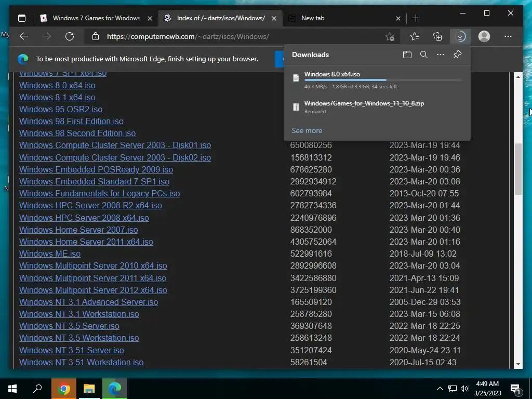Open the volume speaker tray icon

pyautogui.click(x=464, y=389)
